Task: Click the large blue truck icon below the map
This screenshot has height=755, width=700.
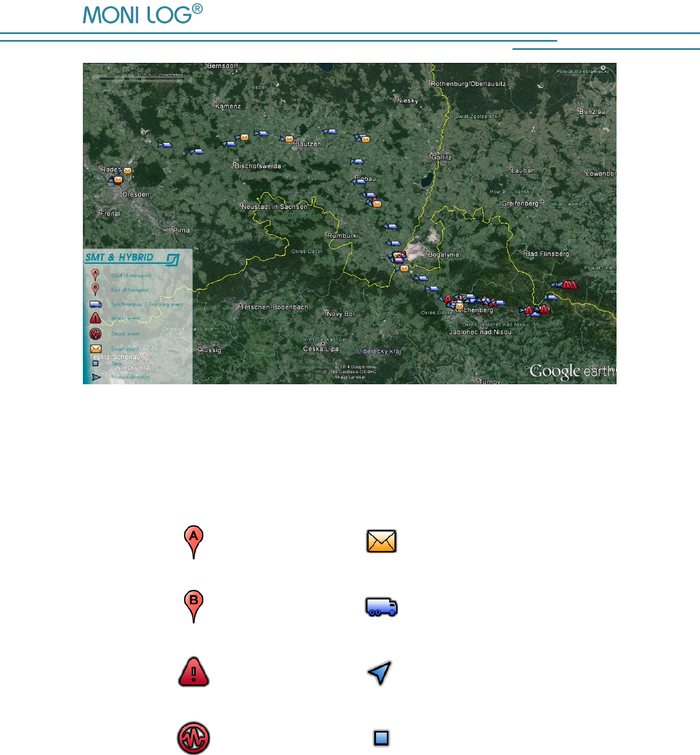Action: [381, 607]
